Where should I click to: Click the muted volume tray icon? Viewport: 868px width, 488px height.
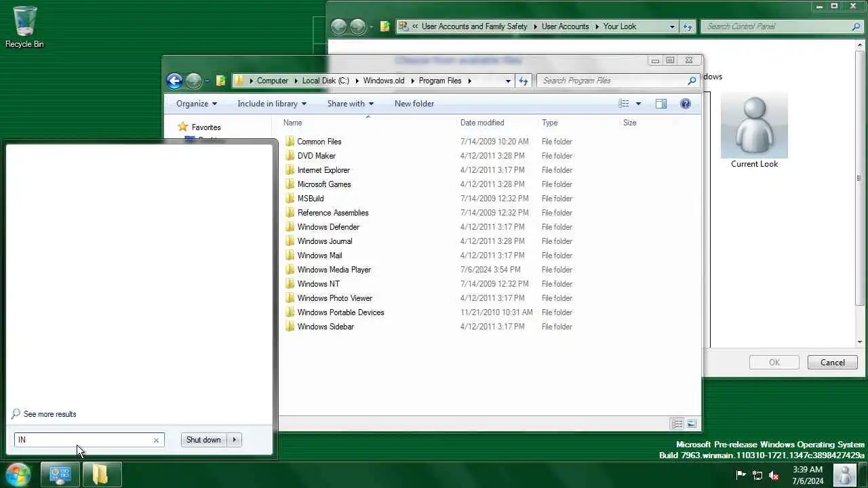tap(774, 475)
